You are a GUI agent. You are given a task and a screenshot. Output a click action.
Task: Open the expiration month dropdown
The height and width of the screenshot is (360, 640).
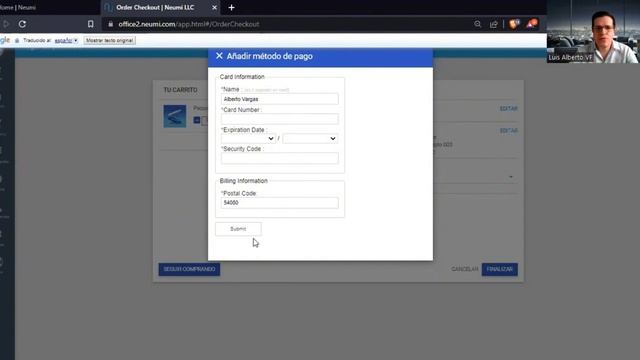(248, 139)
